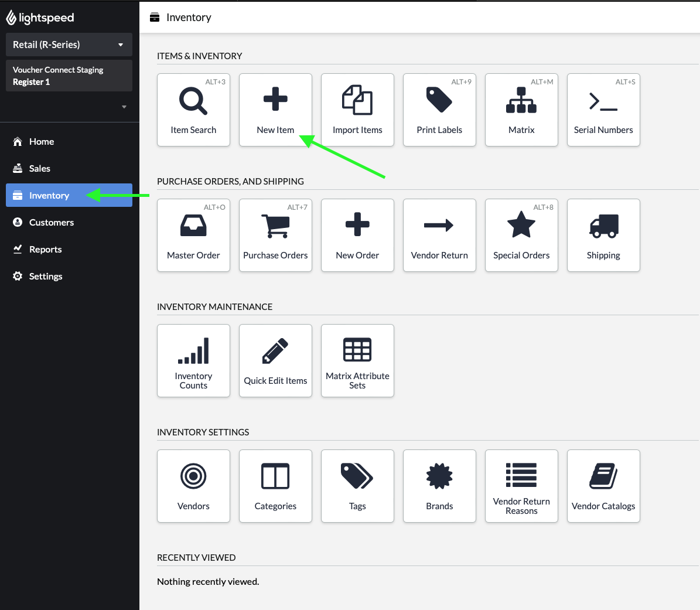Viewport: 700px width, 610px height.
Task: Open Import Items tile
Action: (x=357, y=110)
